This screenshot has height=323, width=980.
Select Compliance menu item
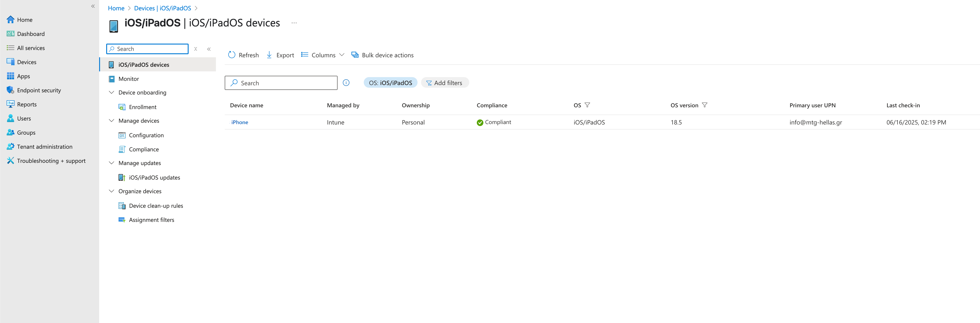[x=143, y=149]
